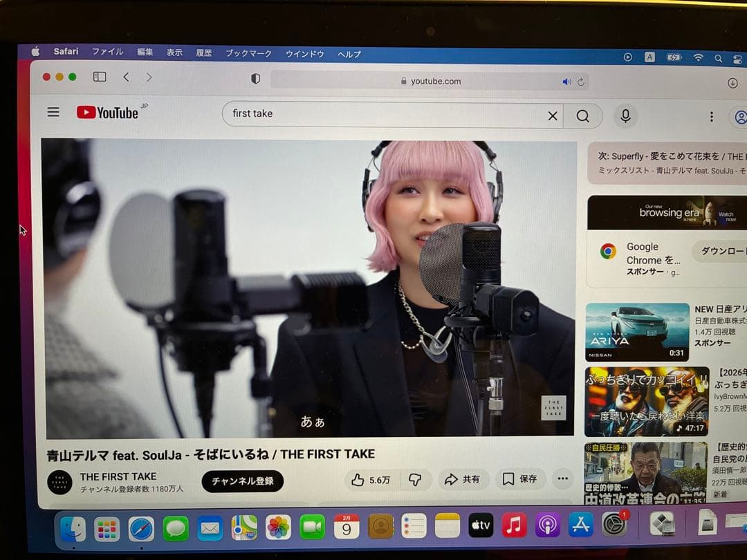Toggle the Safari sidebar visibility

[x=100, y=78]
